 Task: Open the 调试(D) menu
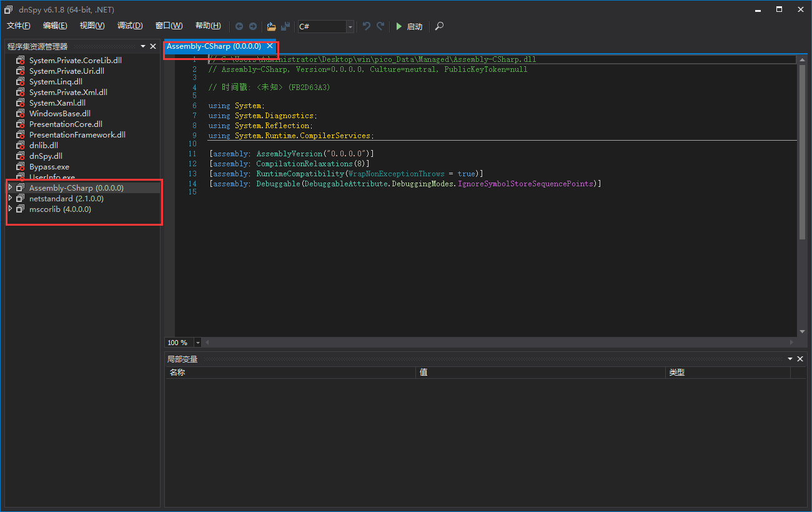[130, 26]
